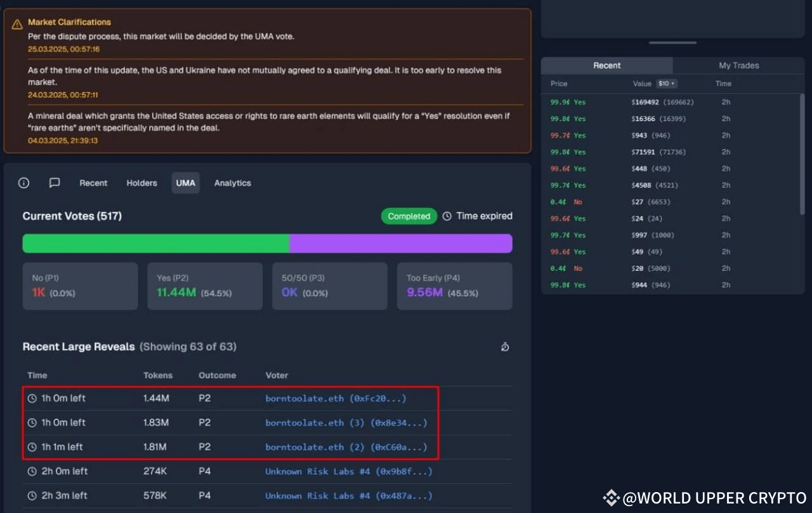Click clock icon in 2h 0m left row
The image size is (812, 513).
point(32,471)
